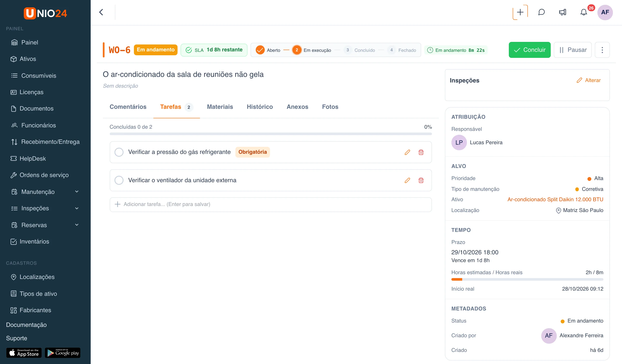This screenshot has height=364, width=622.
Task: Expand the Reservas sidebar menu
Action: pyautogui.click(x=45, y=225)
